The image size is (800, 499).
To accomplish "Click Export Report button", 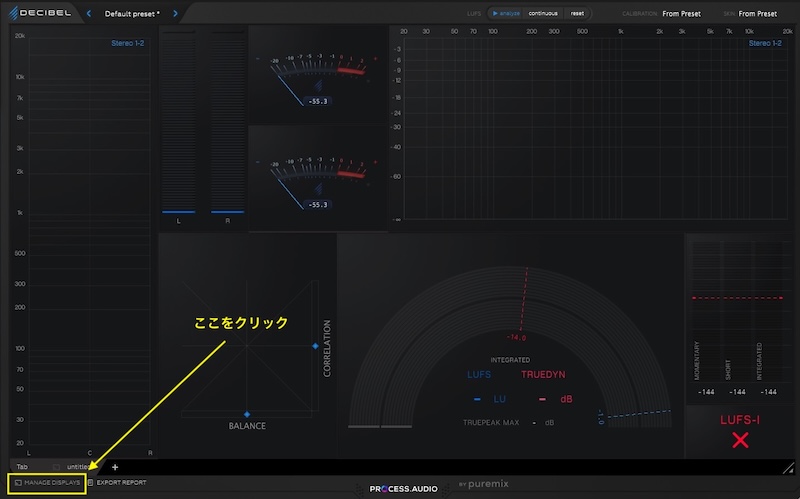I will [x=120, y=483].
